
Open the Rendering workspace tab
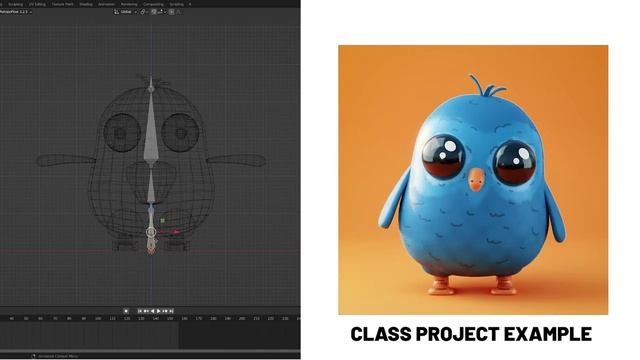coord(129,4)
